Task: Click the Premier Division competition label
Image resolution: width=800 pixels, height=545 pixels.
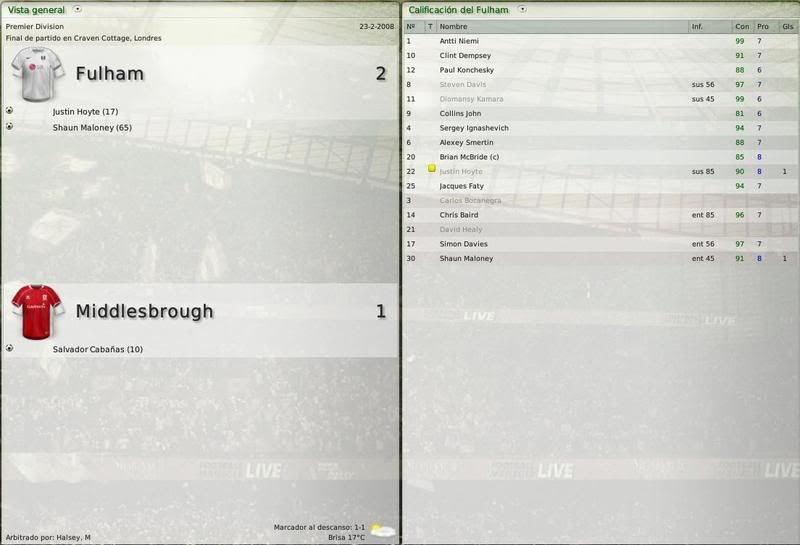Action: pos(35,27)
